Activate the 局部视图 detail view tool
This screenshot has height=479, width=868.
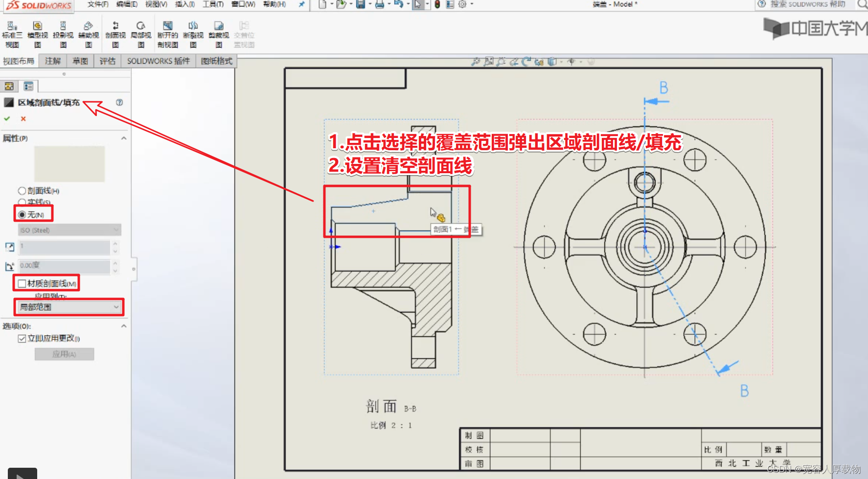coord(141,34)
